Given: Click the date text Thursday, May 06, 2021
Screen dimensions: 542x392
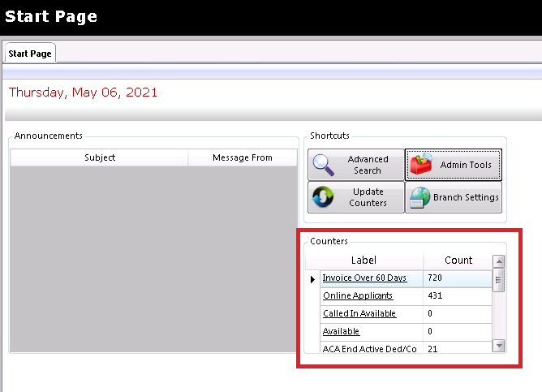Looking at the screenshot, I should pos(83,93).
